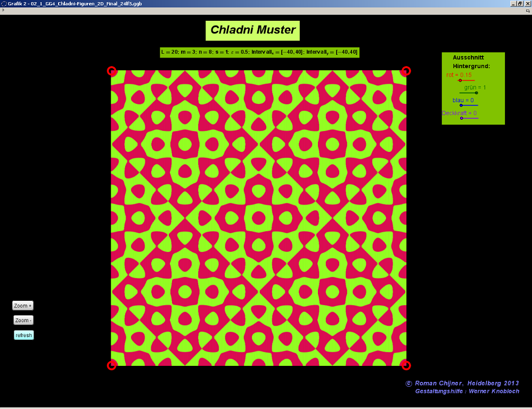Click the GeoGebra icon in the title bar
Image resolution: width=532 pixels, height=409 pixels.
tap(4, 3)
